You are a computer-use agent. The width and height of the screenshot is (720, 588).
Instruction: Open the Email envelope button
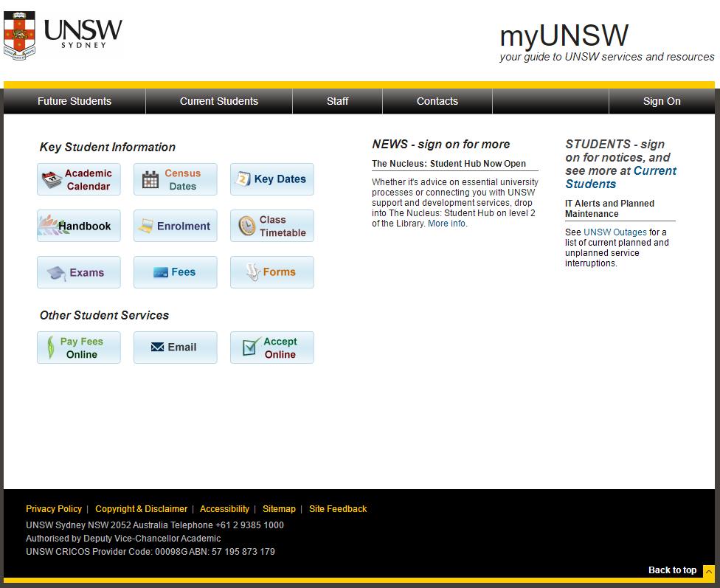point(176,347)
